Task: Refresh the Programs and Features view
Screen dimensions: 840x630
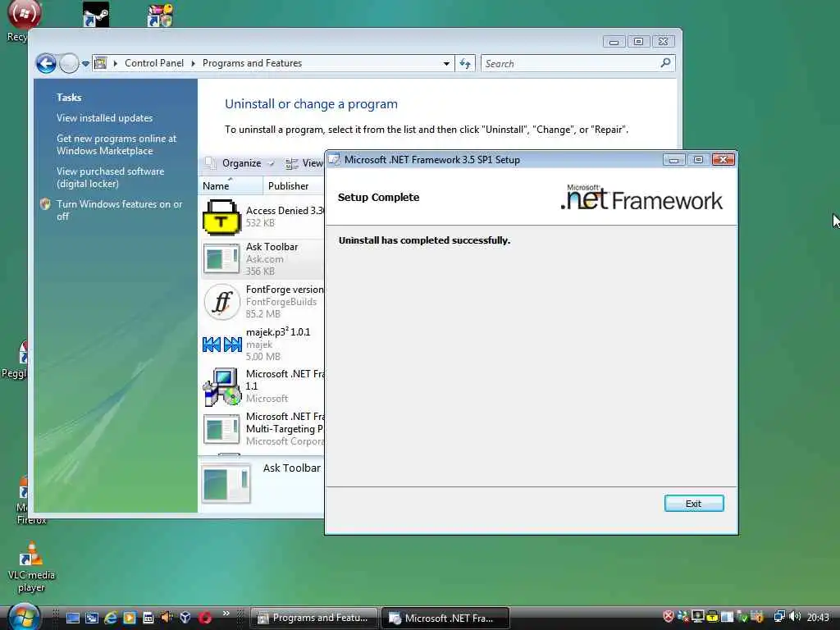Action: click(x=465, y=63)
